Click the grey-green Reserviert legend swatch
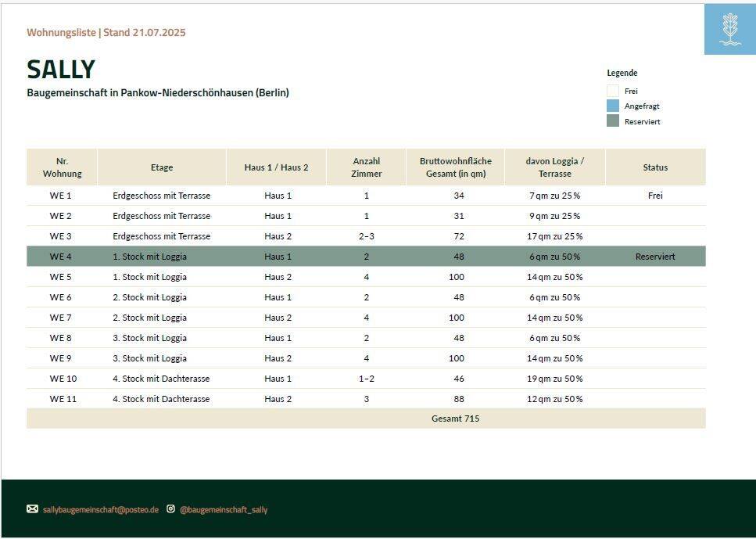The height and width of the screenshot is (539, 756). (x=613, y=121)
